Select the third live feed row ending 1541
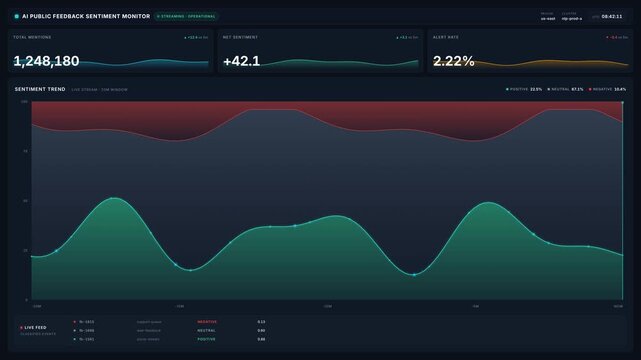The width and height of the screenshot is (641, 360). pos(169,339)
